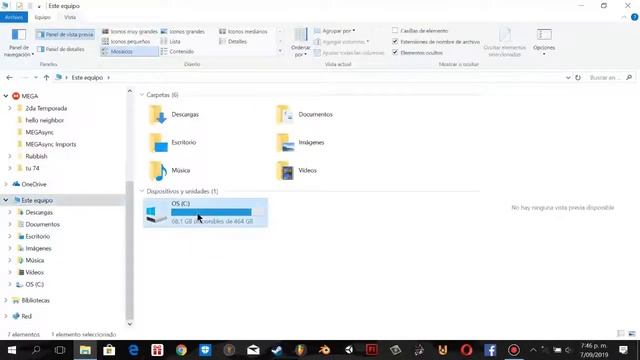The width and height of the screenshot is (640, 360).
Task: Select the OS (C:) drive icon
Action: pos(157,214)
